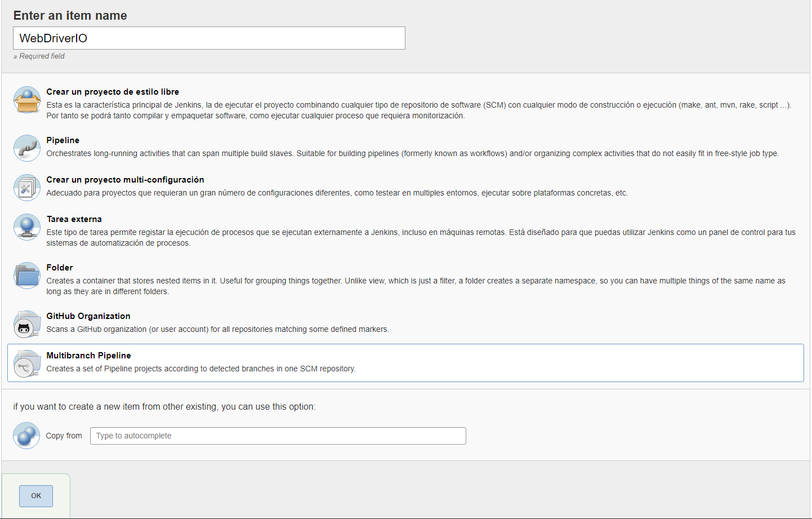
Task: Click the Tarea externa description text
Action: click(421, 238)
